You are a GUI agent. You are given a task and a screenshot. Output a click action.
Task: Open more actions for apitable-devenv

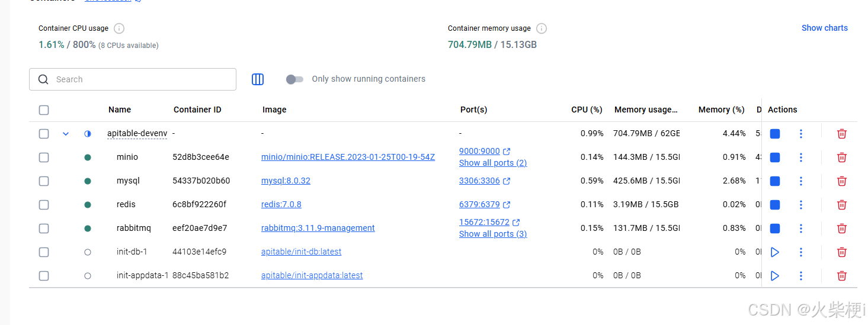(800, 134)
